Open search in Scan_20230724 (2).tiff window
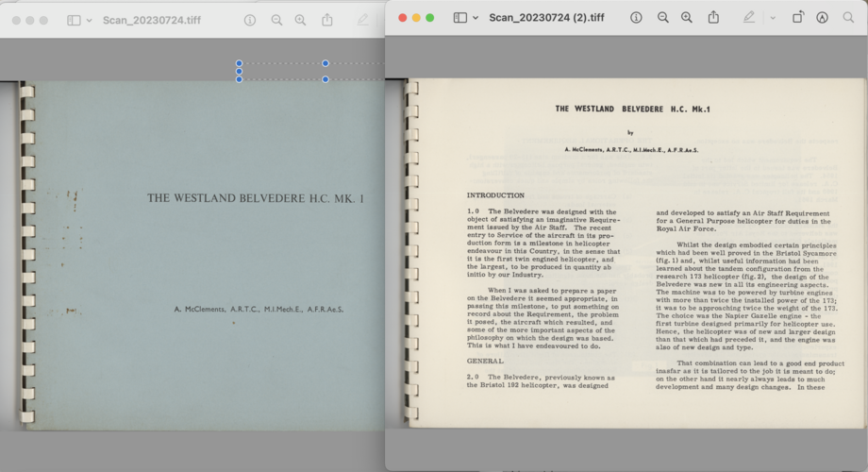Image resolution: width=868 pixels, height=472 pixels. (x=848, y=18)
